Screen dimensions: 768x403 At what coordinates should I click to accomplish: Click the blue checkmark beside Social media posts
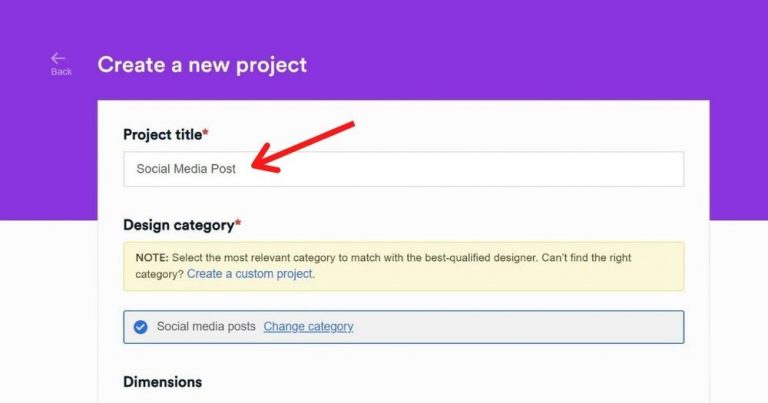point(140,326)
